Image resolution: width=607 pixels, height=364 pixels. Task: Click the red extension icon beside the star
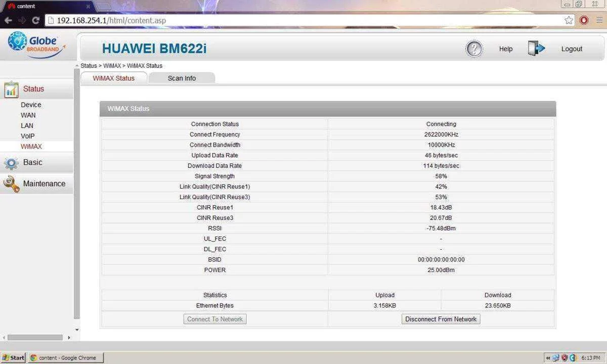tap(584, 20)
